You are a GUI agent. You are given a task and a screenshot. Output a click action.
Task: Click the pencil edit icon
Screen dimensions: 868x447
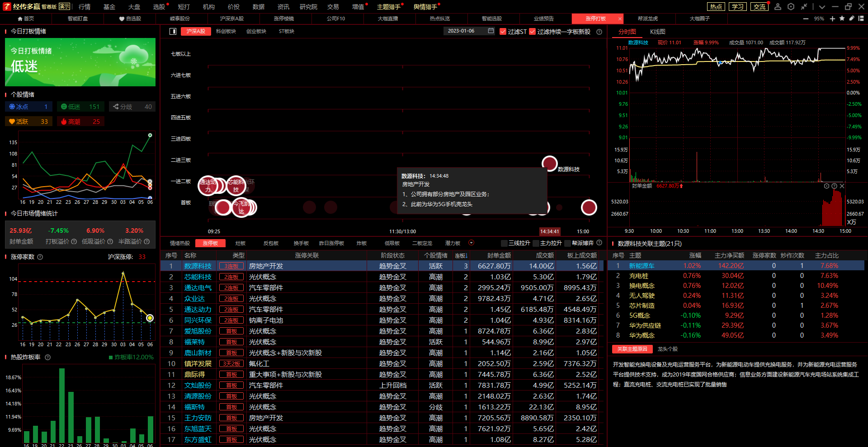[x=852, y=19]
